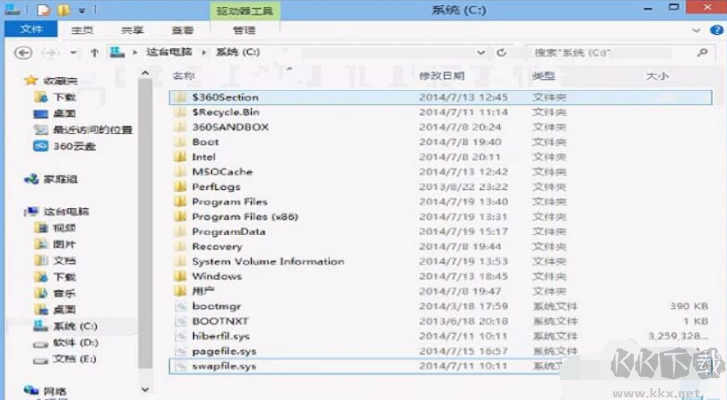Open 文档 under 这台电脑
The width and height of the screenshot is (727, 400).
pos(64,260)
